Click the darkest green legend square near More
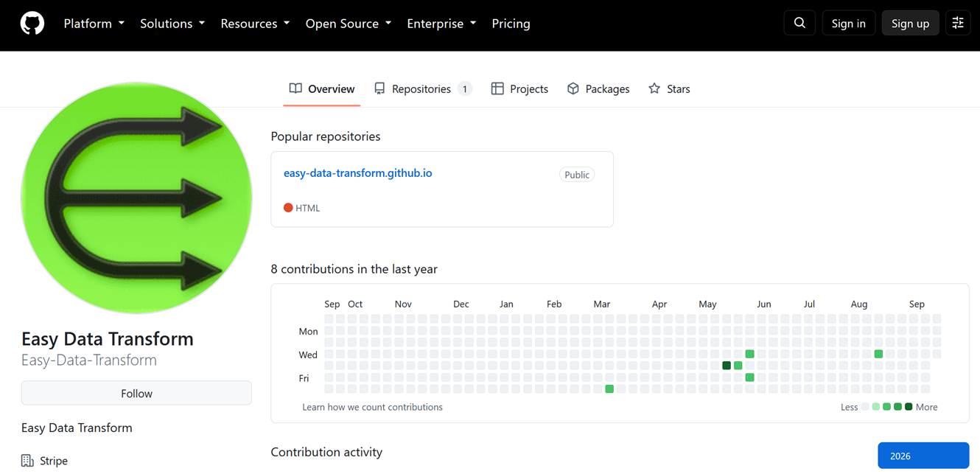The height and width of the screenshot is (474, 980). (909, 407)
